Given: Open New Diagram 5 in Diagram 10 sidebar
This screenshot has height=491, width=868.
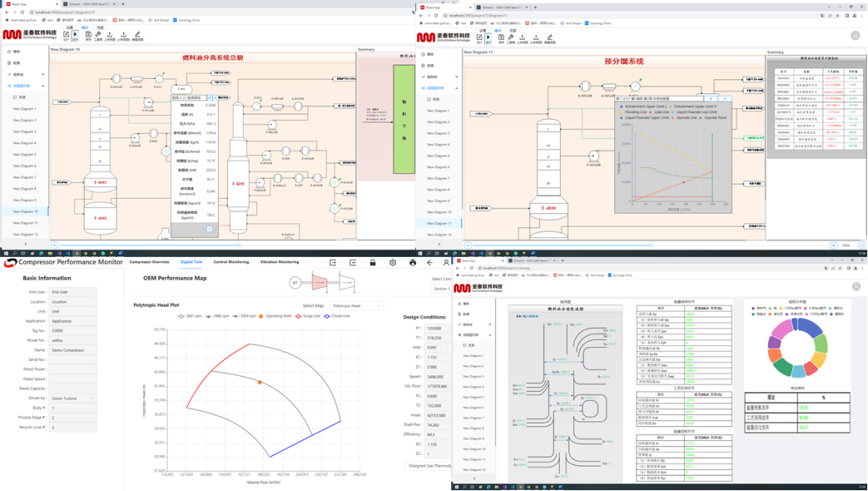Looking at the screenshot, I should (x=24, y=154).
